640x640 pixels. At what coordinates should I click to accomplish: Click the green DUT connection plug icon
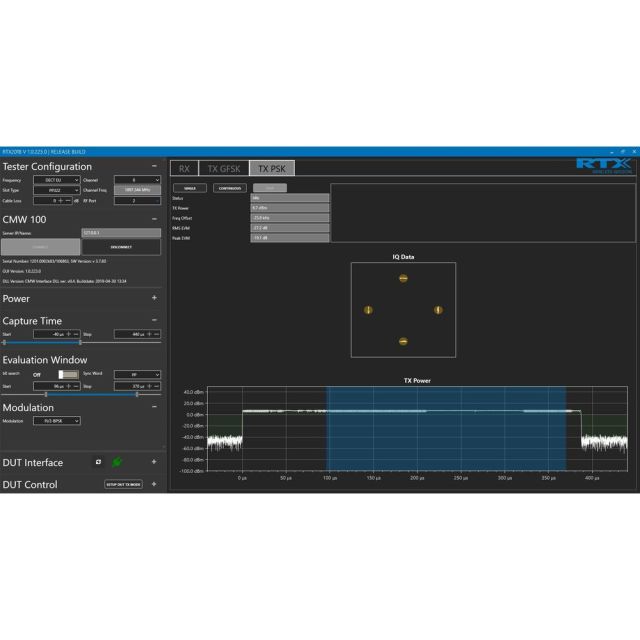[x=116, y=462]
